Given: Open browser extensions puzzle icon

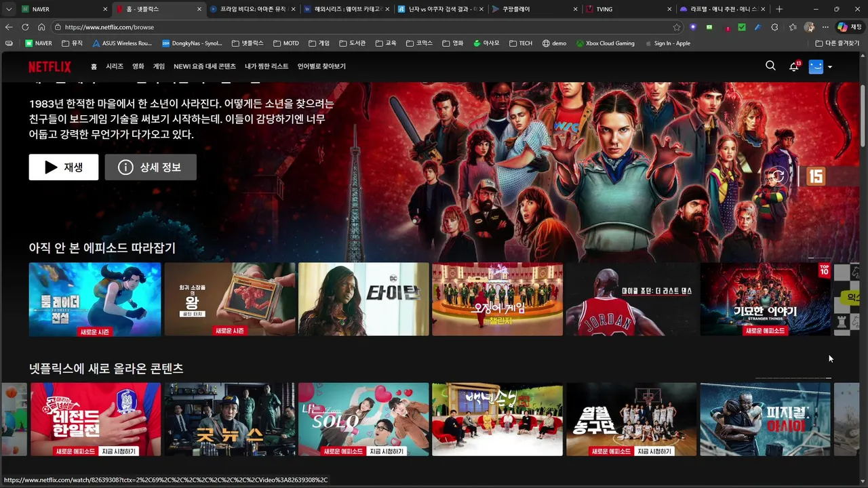Looking at the screenshot, I should click(x=774, y=27).
